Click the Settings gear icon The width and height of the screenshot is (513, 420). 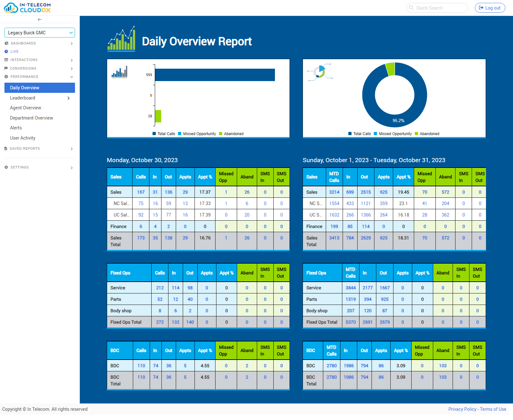click(6, 167)
